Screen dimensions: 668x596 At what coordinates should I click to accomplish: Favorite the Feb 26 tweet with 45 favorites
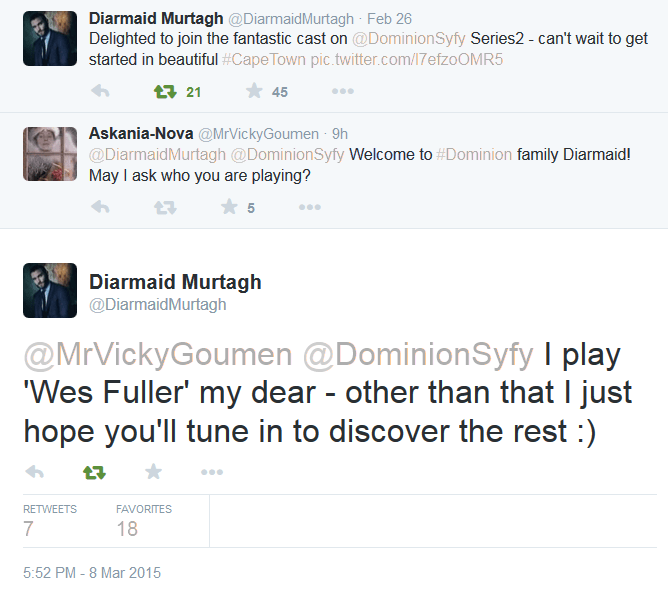click(254, 92)
